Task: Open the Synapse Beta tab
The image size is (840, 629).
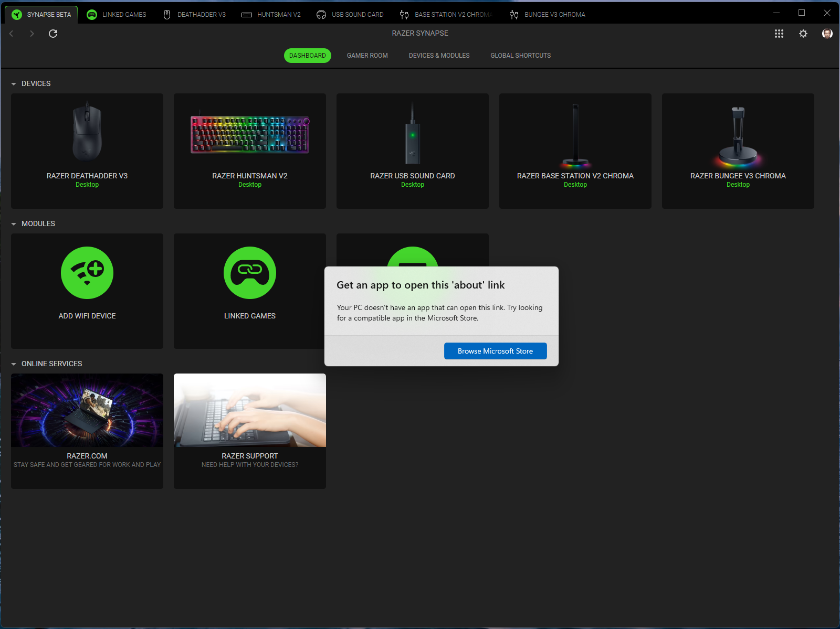Action: coord(41,15)
